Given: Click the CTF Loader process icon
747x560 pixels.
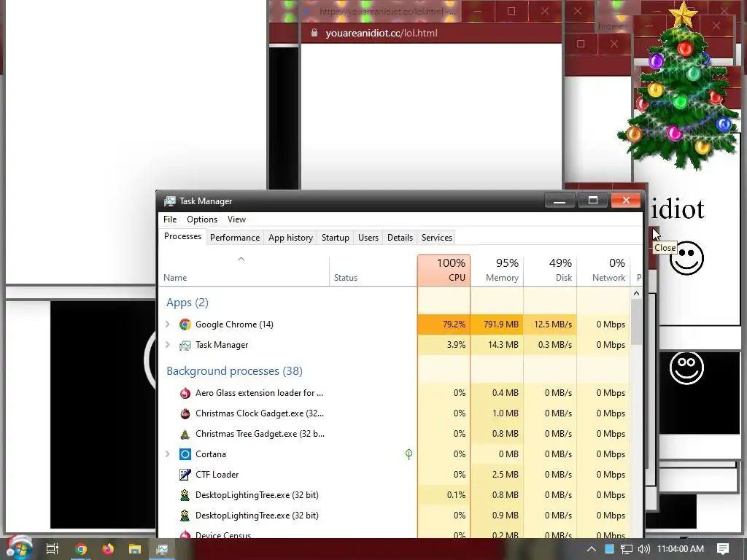Looking at the screenshot, I should click(x=185, y=475).
